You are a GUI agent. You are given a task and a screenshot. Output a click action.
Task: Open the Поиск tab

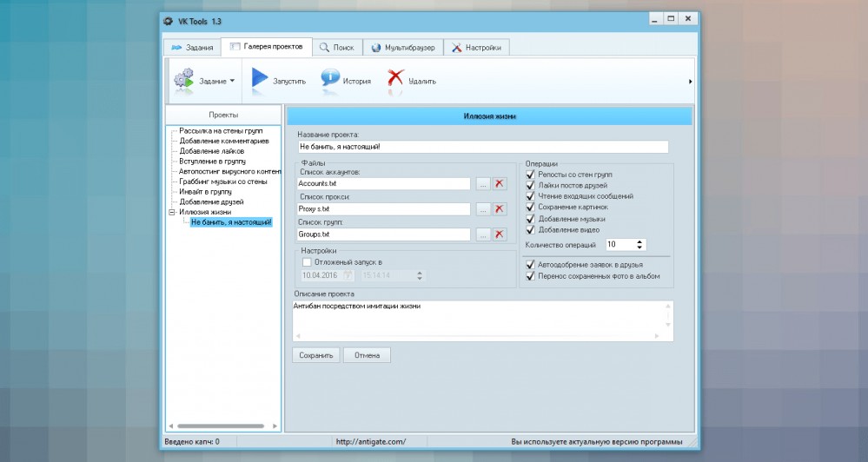coord(337,48)
